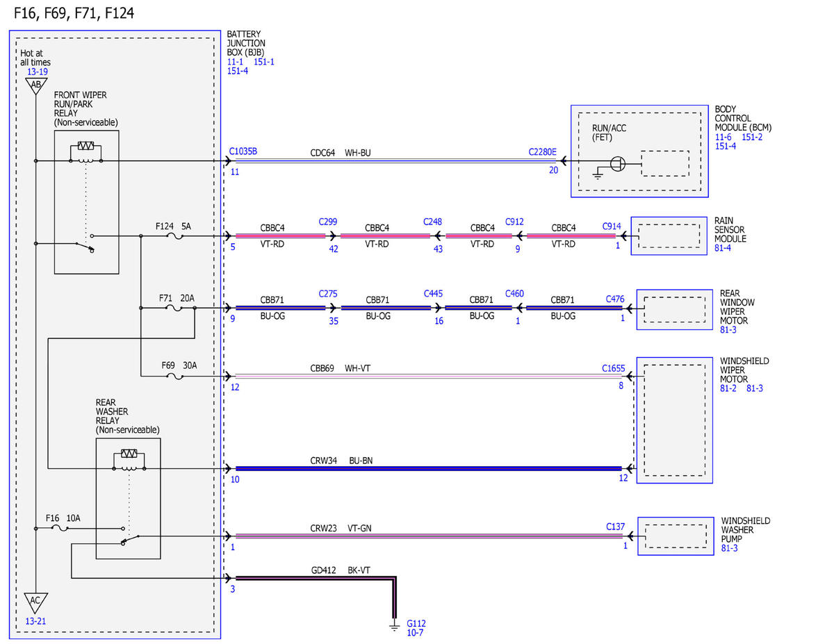This screenshot has width=834, height=644.
Task: Select the CRW34 BU-BN wire
Action: pos(429,469)
